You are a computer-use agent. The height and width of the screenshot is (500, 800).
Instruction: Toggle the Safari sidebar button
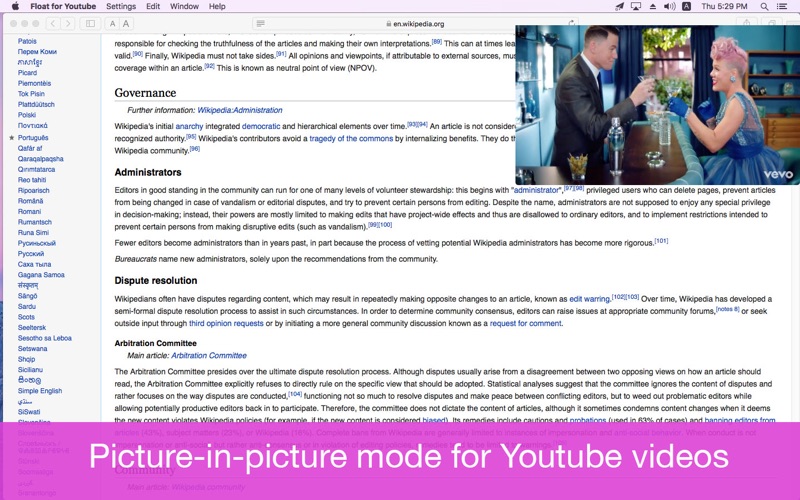[x=90, y=23]
